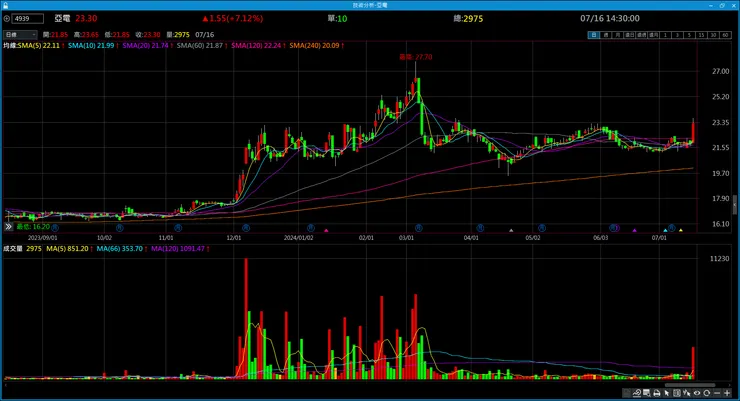
Task: Toggle the eye visibility icon
Action: (x=697, y=393)
